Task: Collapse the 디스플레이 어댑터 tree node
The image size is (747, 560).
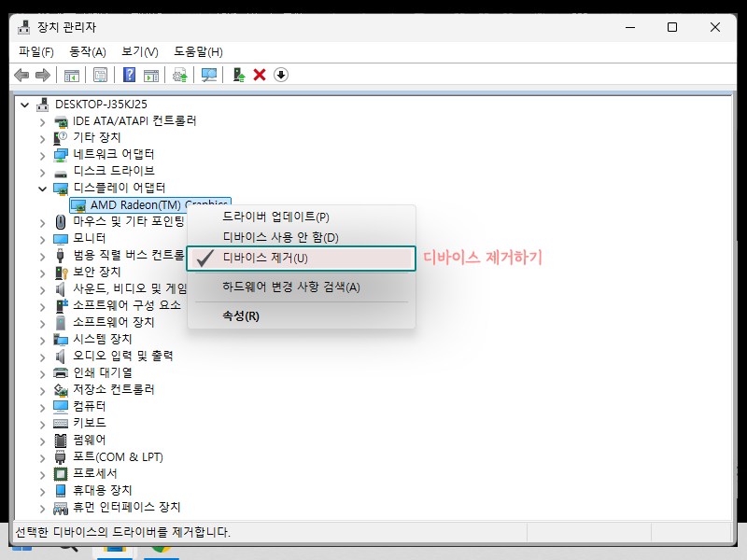Action: pos(42,187)
